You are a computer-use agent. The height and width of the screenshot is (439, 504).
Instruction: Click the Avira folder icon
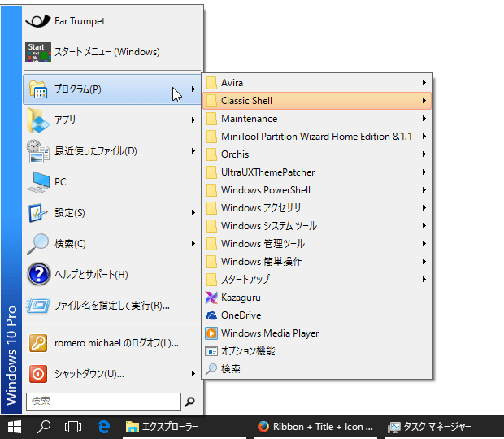click(211, 83)
